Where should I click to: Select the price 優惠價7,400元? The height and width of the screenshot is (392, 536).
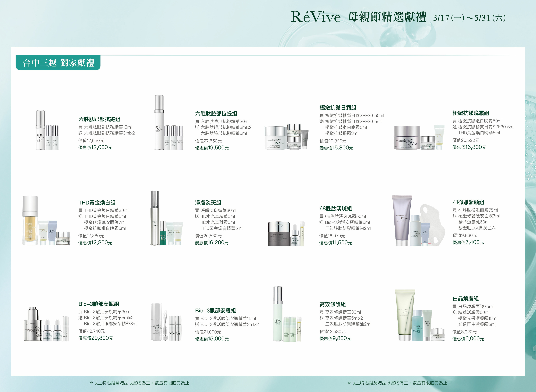click(x=468, y=242)
